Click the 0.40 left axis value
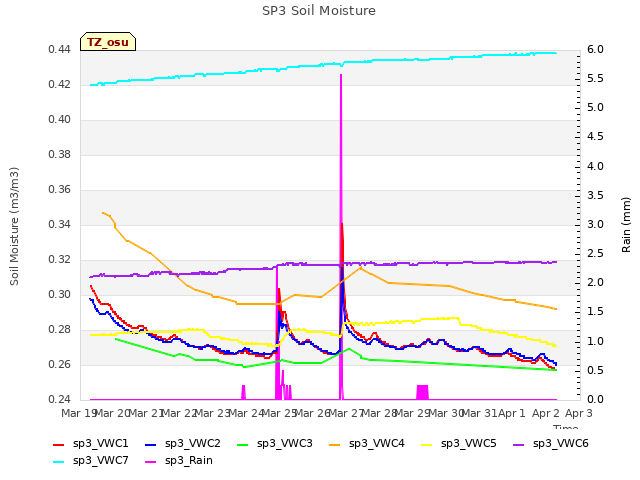Viewport: 640px width, 480px height. coord(60,120)
